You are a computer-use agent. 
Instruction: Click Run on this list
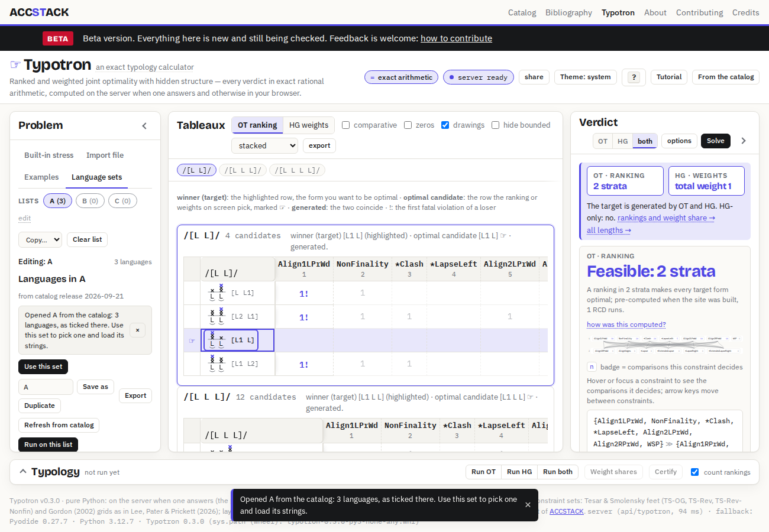49,445
